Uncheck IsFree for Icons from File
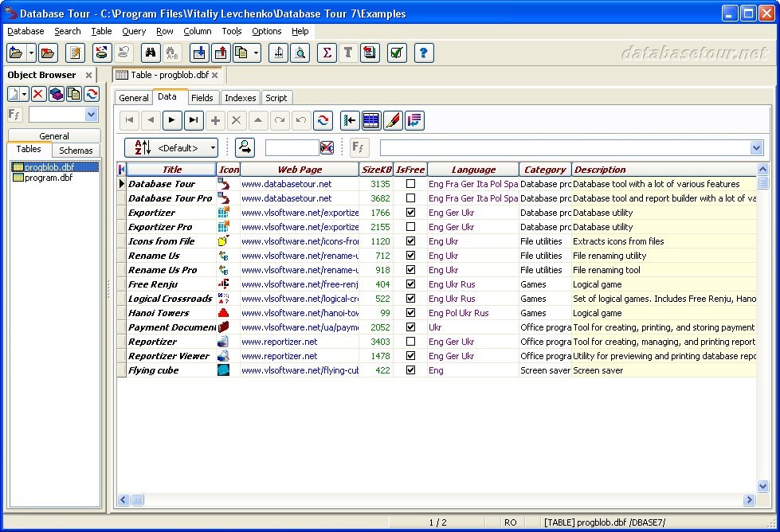Viewport: 780px width, 532px height. 410,241
